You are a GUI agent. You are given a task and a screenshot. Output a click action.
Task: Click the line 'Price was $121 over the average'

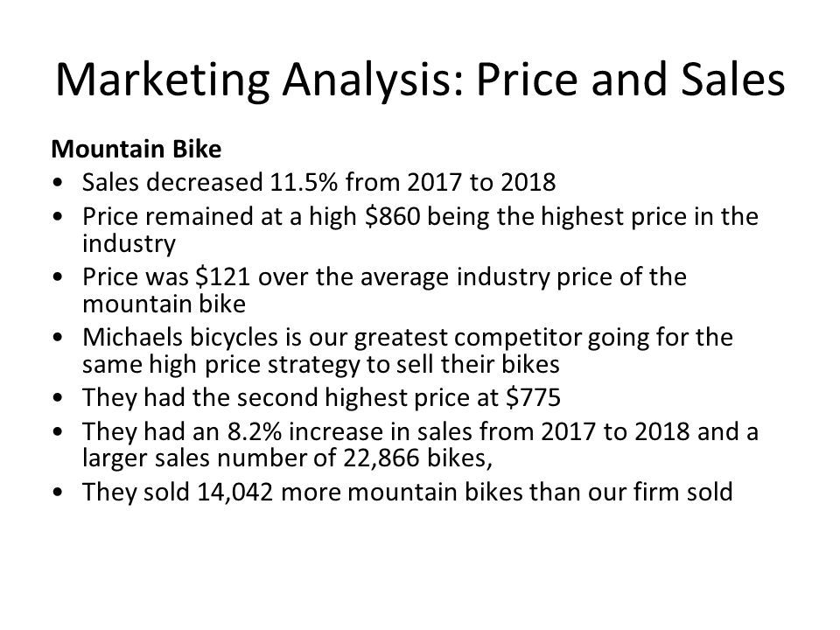(x=384, y=277)
